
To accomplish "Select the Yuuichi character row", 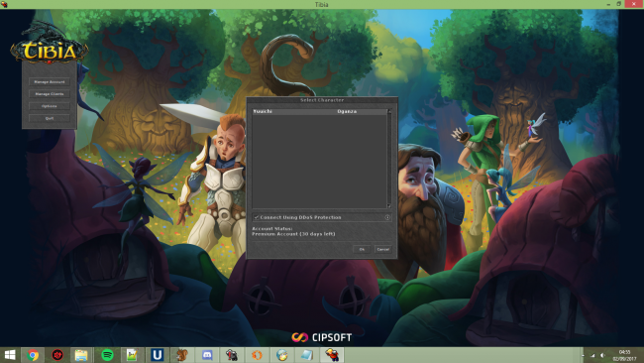I will (320, 111).
